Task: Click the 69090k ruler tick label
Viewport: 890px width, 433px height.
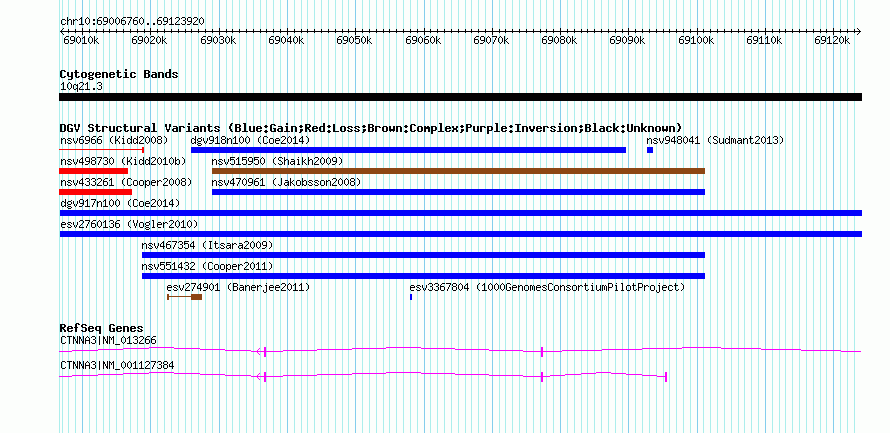Action: tap(628, 40)
